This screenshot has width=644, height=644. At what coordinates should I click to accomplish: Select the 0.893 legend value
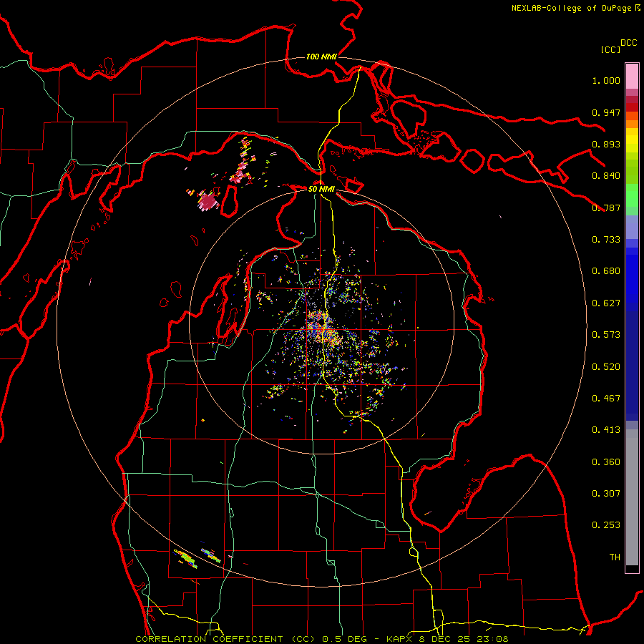pyautogui.click(x=606, y=144)
